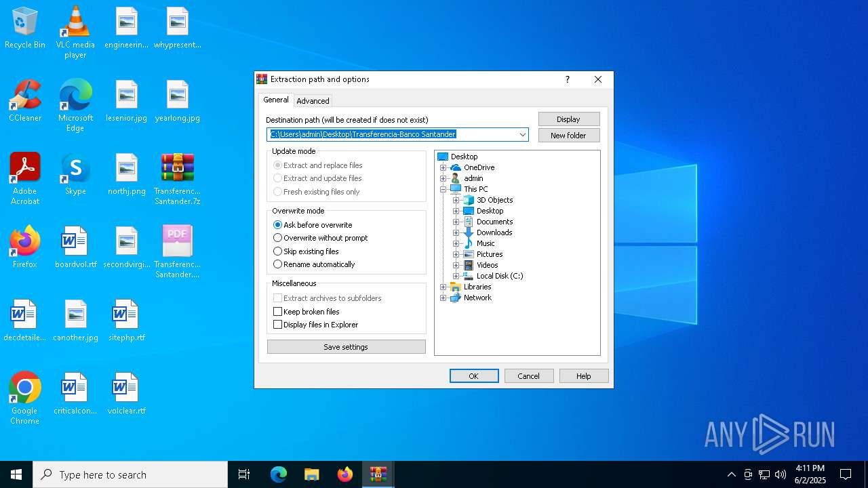
Task: Expand Local Disk (C:) tree node
Action: click(456, 276)
